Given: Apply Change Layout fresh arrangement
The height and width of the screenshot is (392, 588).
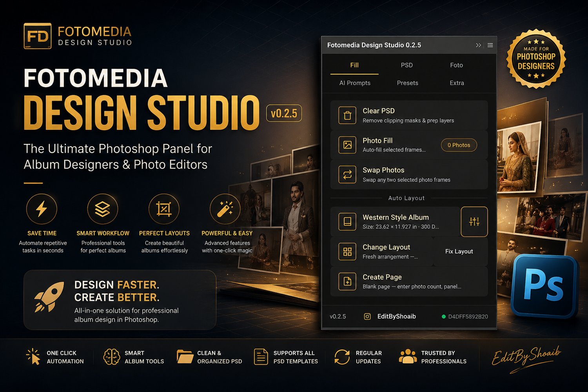Looking at the screenshot, I should 382,251.
